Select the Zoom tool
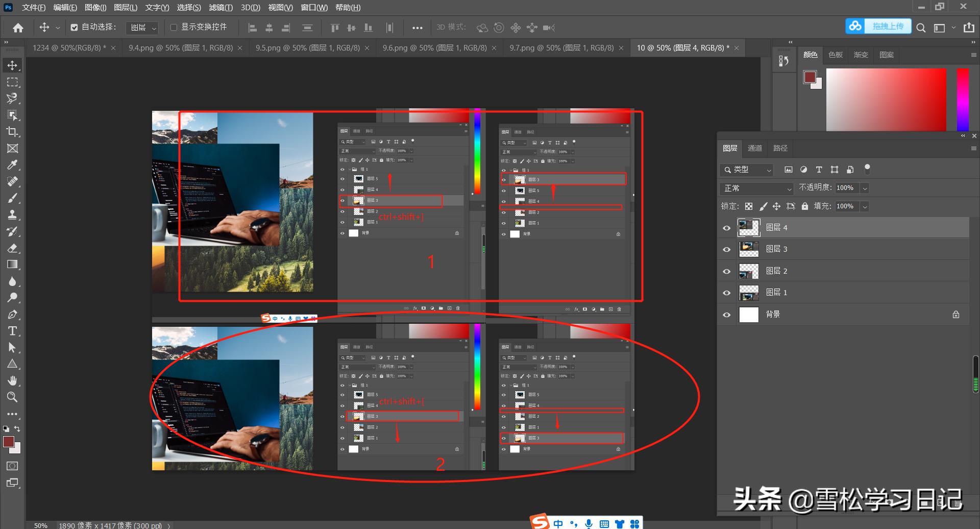Viewport: 980px width, 529px height. [12, 397]
